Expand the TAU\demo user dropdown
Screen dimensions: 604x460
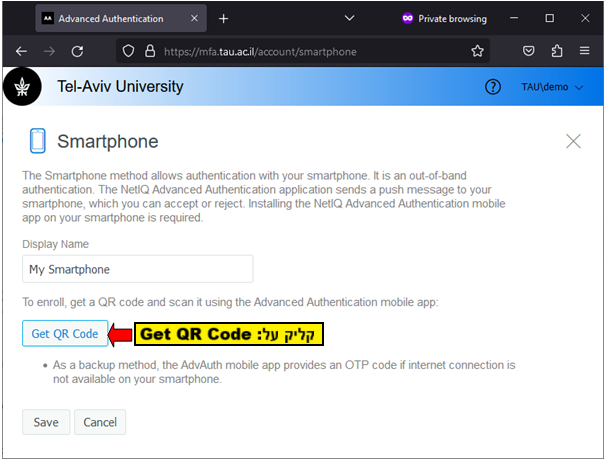coord(552,87)
